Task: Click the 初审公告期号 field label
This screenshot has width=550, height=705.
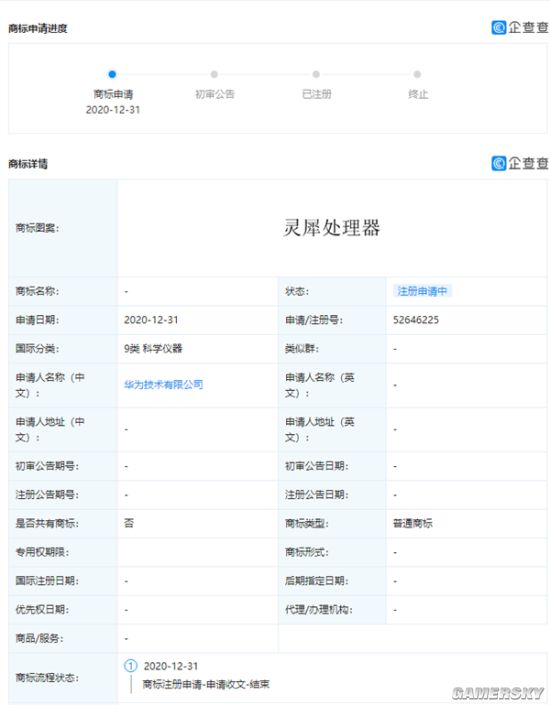Action: [x=47, y=466]
